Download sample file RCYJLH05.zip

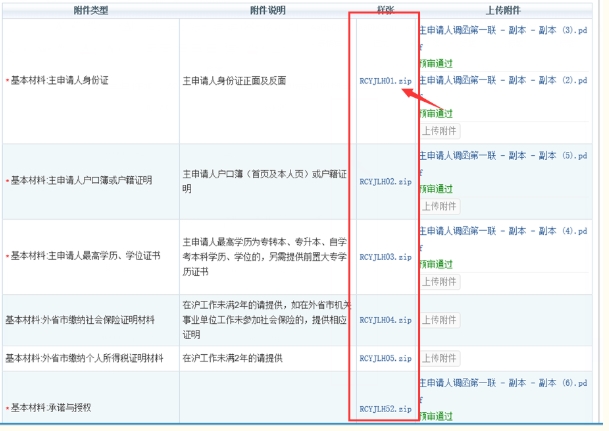[x=385, y=357]
